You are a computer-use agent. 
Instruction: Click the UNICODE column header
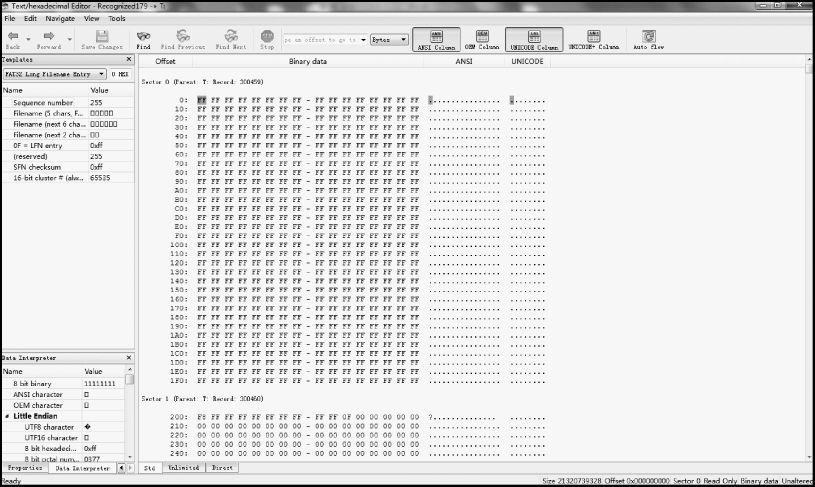pyautogui.click(x=527, y=61)
